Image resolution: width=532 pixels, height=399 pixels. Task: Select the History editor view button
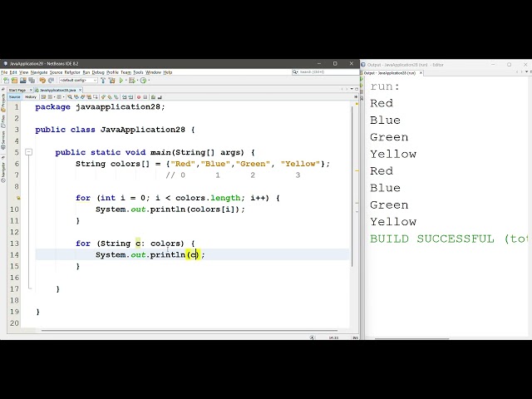[31, 97]
